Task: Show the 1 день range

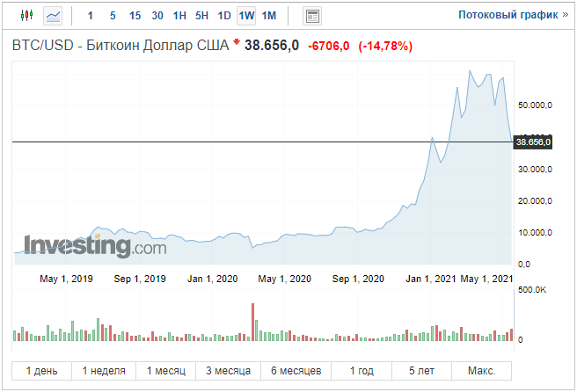Action: pyautogui.click(x=42, y=370)
